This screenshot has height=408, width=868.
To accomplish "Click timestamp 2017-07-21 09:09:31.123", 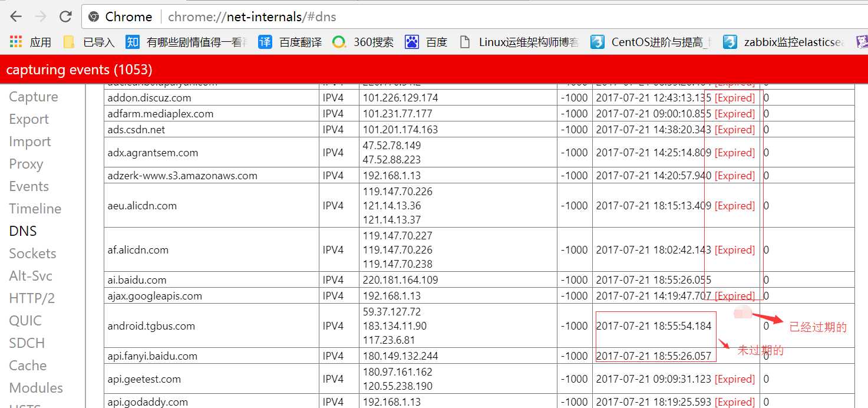I will click(654, 379).
